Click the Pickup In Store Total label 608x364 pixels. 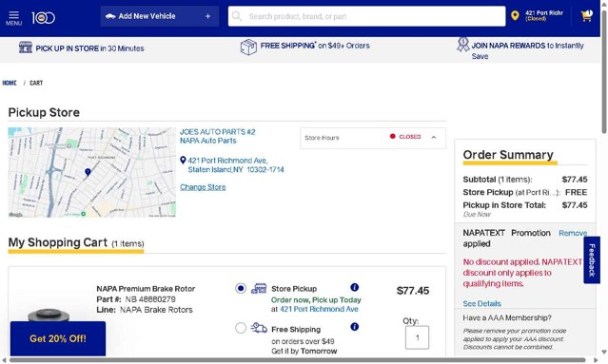click(504, 205)
